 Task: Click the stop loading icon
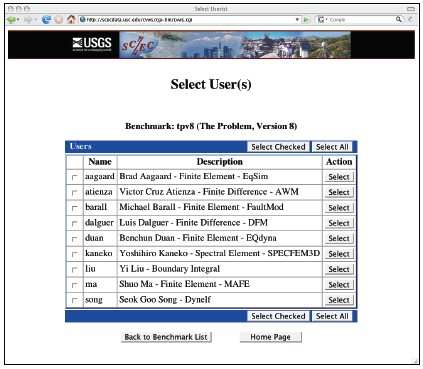pyautogui.click(x=59, y=20)
